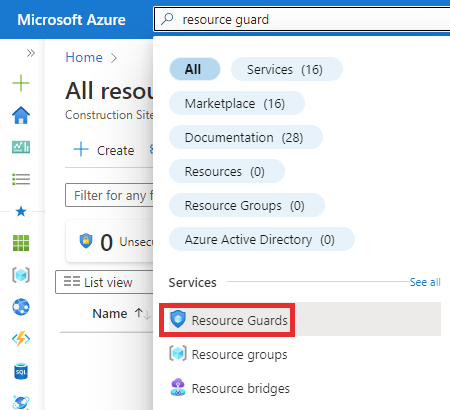Screen dimensions: 450x410
Task: Click Microsoft Azure portal title
Action: pos(71,20)
